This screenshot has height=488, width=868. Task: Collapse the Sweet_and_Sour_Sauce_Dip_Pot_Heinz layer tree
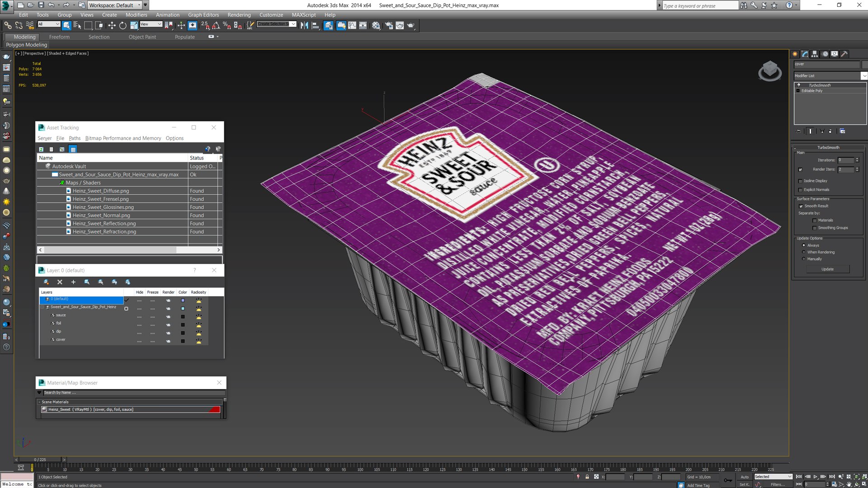pos(42,307)
